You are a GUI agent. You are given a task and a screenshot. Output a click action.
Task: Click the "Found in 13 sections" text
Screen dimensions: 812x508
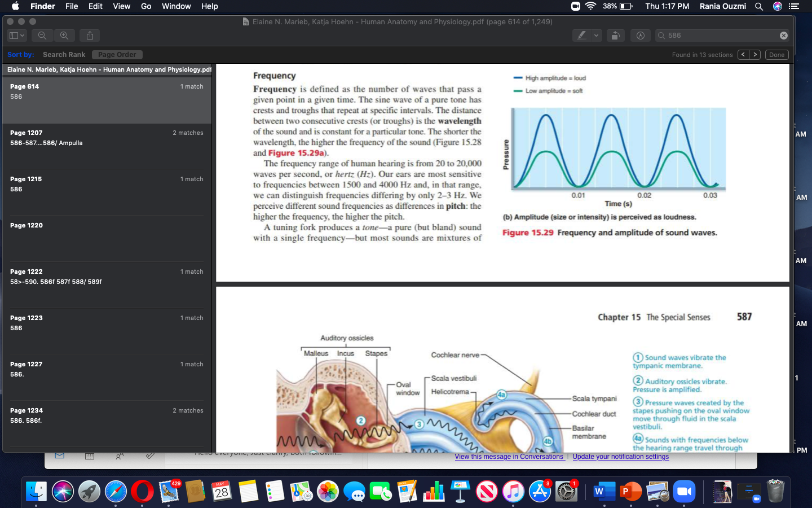coord(702,55)
